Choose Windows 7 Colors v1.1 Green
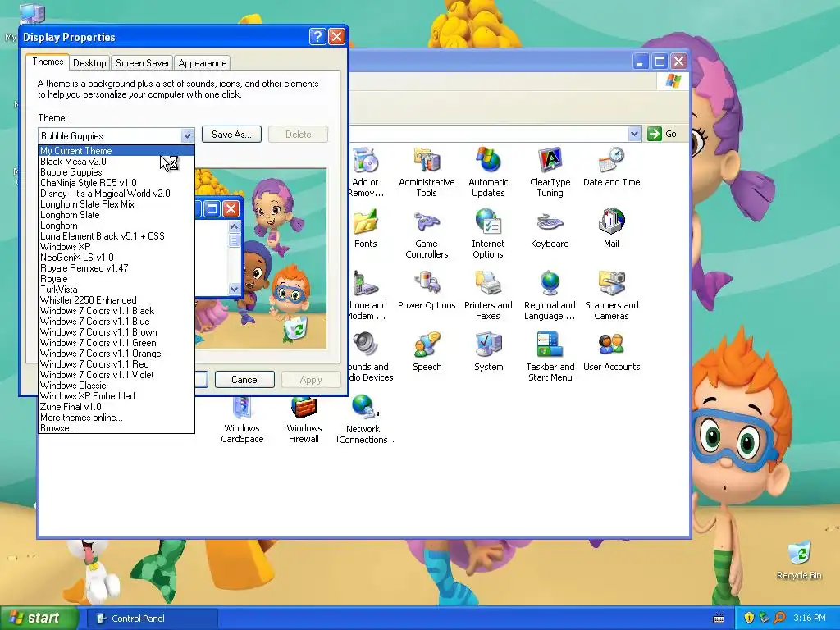This screenshot has height=630, width=840. pyautogui.click(x=116, y=343)
